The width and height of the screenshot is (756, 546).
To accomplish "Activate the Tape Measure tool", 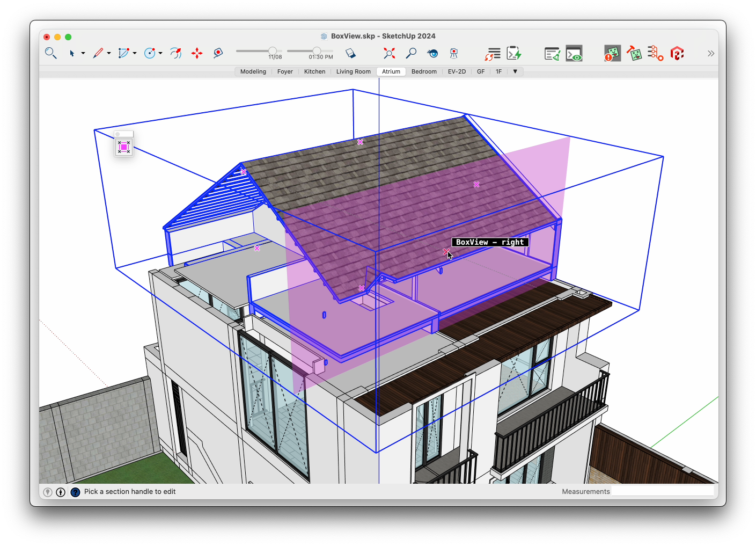I will [x=218, y=53].
